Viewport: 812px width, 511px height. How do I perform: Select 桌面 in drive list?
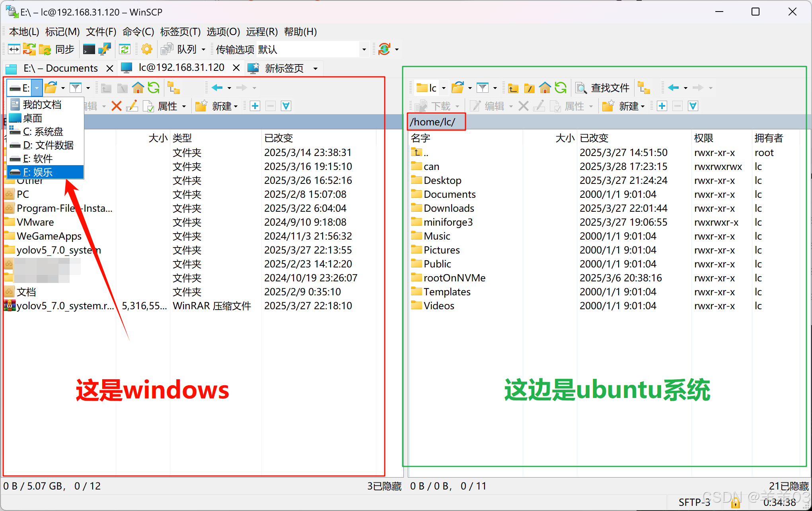[45, 118]
